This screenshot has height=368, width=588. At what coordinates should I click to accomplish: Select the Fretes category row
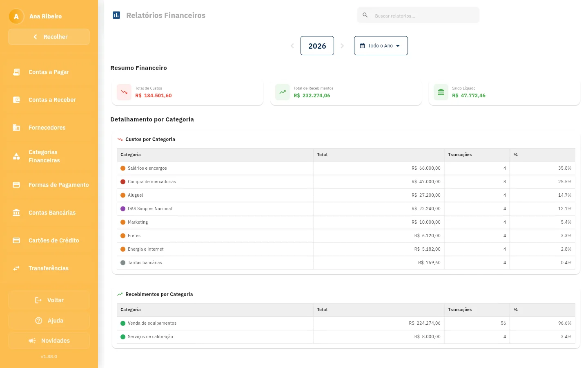[x=346, y=236]
